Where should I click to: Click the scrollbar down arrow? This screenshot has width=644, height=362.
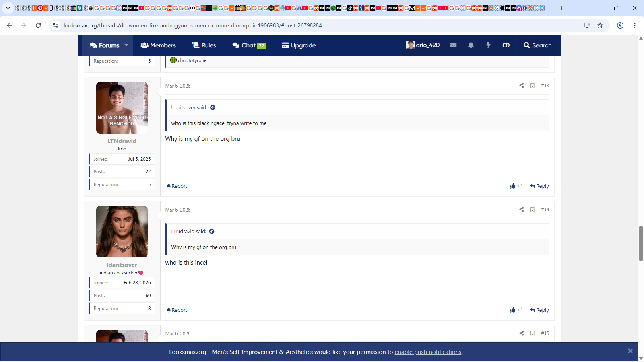[641, 358]
